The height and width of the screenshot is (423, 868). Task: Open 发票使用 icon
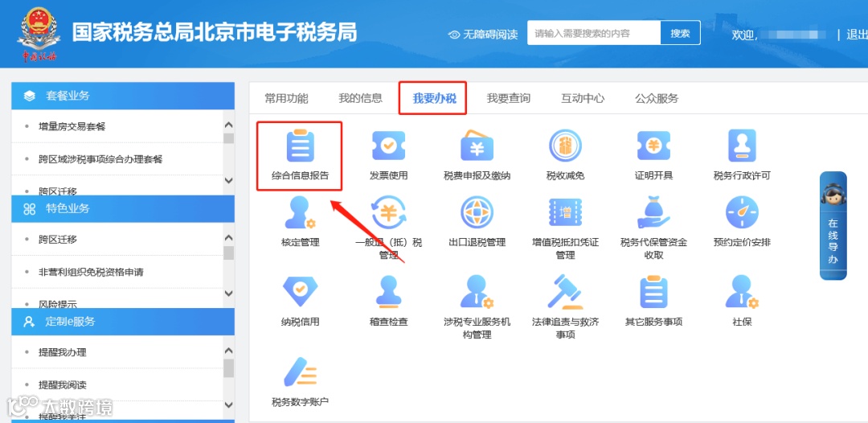tap(388, 146)
